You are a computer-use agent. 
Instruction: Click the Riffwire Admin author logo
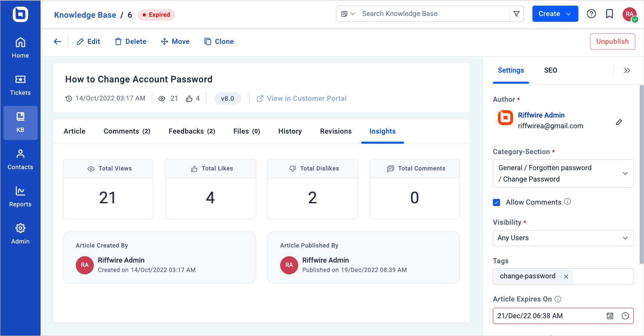point(505,118)
